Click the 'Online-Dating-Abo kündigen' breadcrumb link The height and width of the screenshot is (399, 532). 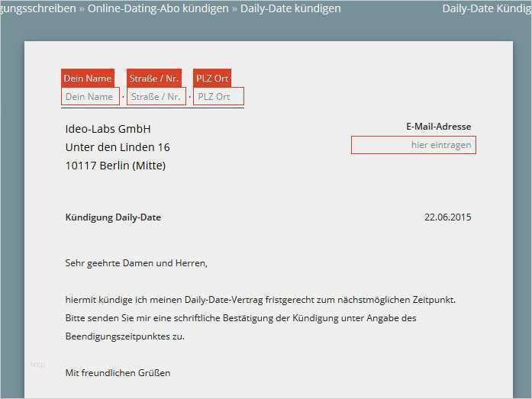(158, 8)
